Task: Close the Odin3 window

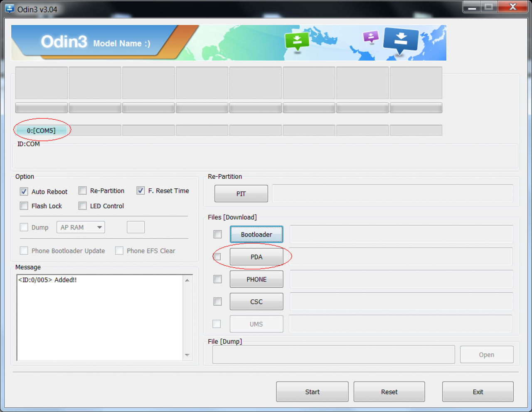Action: pos(513,7)
